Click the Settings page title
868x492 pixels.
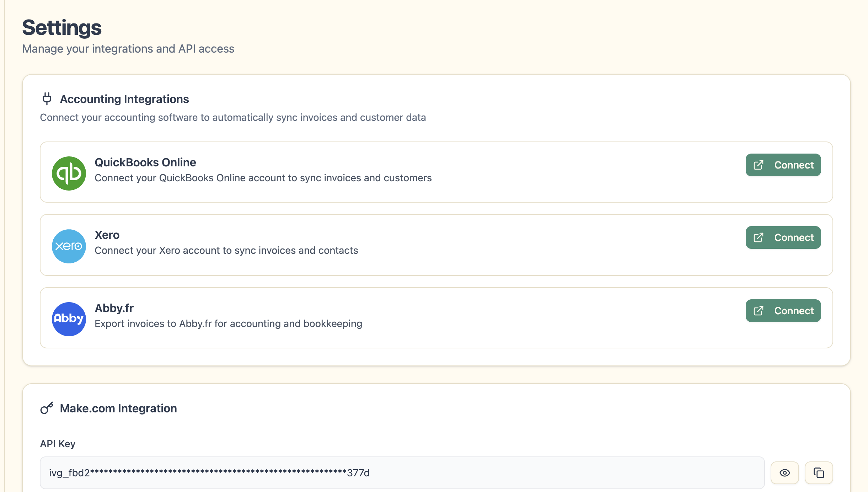[62, 28]
